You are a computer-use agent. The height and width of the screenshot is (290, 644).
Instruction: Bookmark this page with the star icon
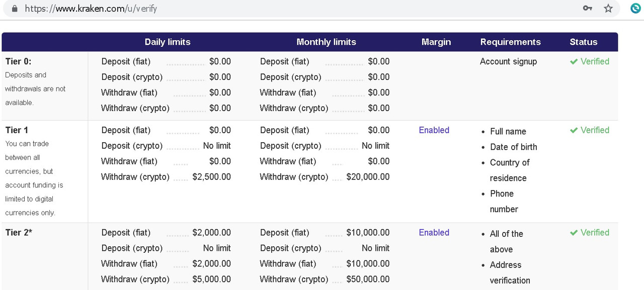[608, 8]
